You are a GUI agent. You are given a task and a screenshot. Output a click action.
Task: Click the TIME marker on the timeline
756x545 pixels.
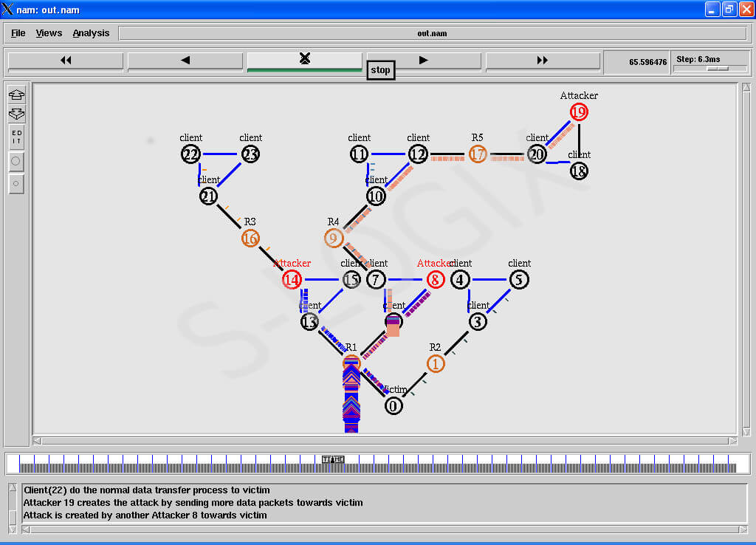pos(333,459)
